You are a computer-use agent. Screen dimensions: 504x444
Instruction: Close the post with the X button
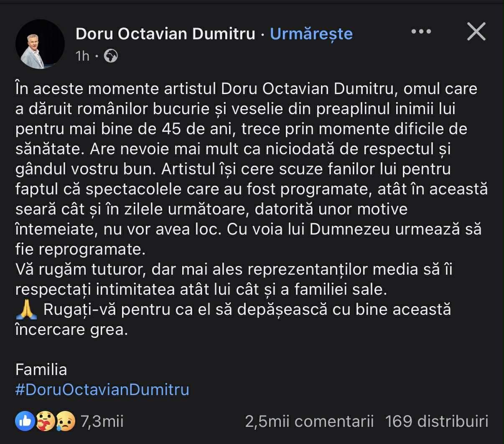coord(476,32)
